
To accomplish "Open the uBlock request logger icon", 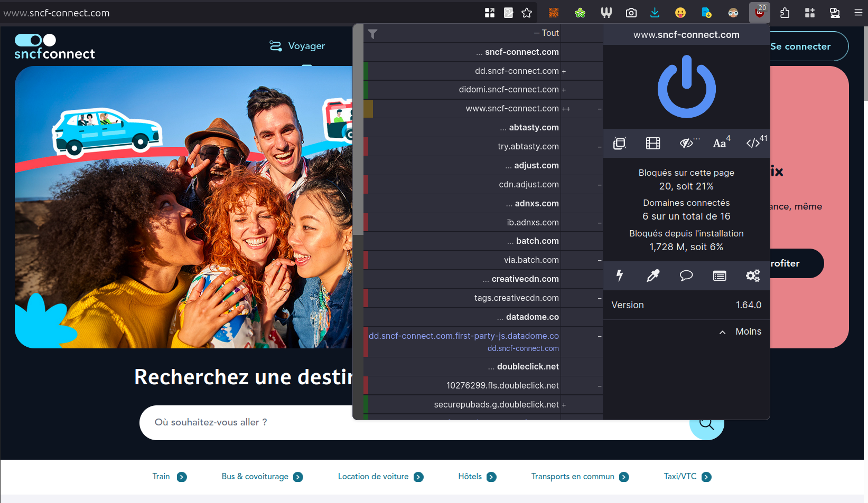I will (x=720, y=276).
